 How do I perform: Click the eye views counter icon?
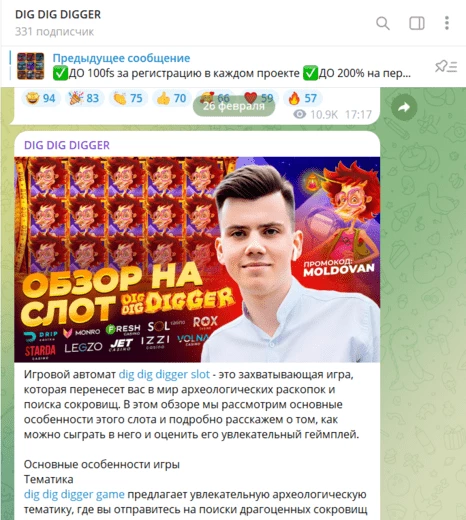[299, 115]
